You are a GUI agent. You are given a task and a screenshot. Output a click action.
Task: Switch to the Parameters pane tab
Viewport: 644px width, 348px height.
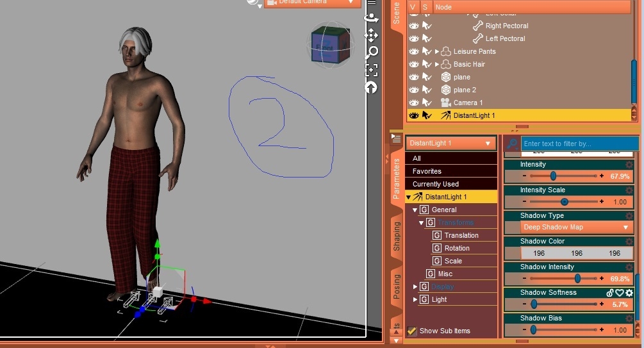397,179
